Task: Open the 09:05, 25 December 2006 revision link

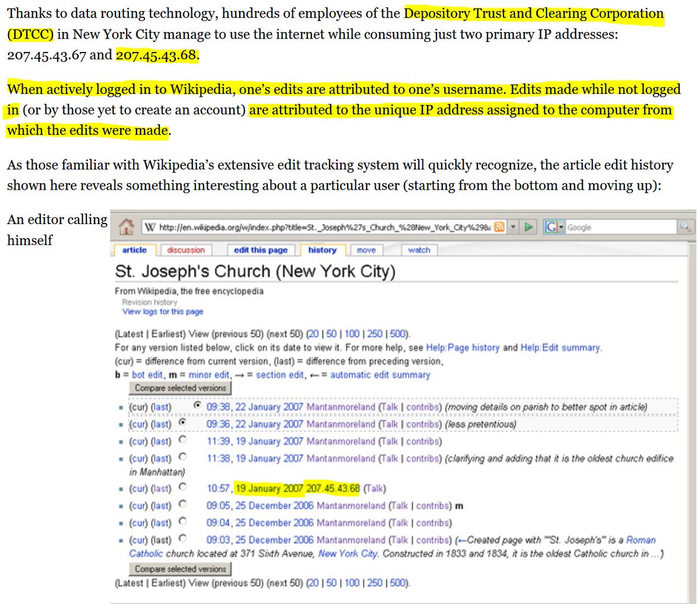Action: pos(260,505)
